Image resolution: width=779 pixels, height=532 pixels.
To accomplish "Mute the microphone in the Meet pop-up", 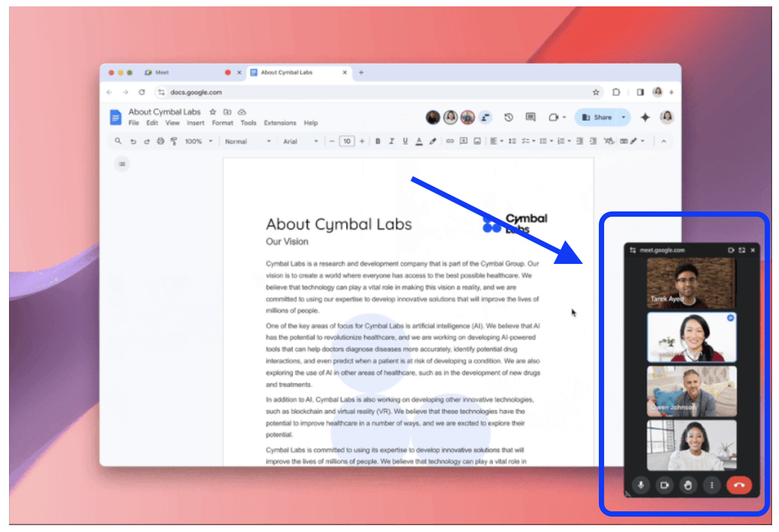I will (x=641, y=485).
